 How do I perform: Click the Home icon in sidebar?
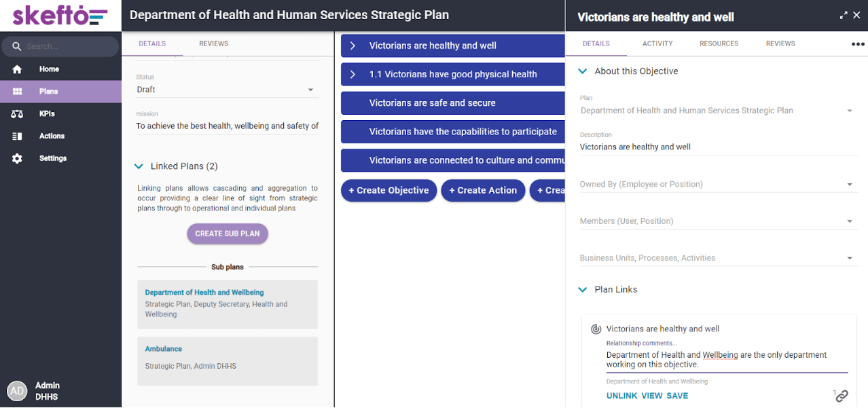(17, 69)
